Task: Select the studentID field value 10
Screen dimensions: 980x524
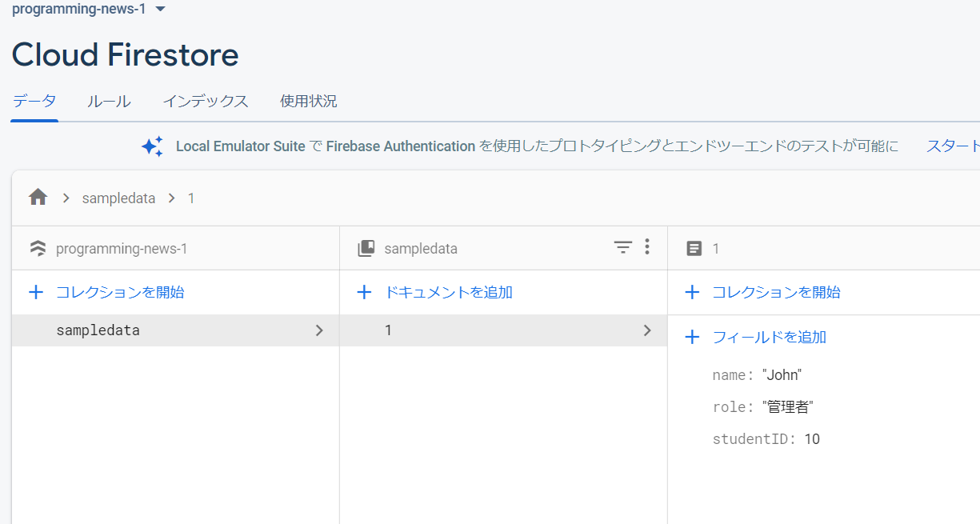Action: pyautogui.click(x=812, y=439)
